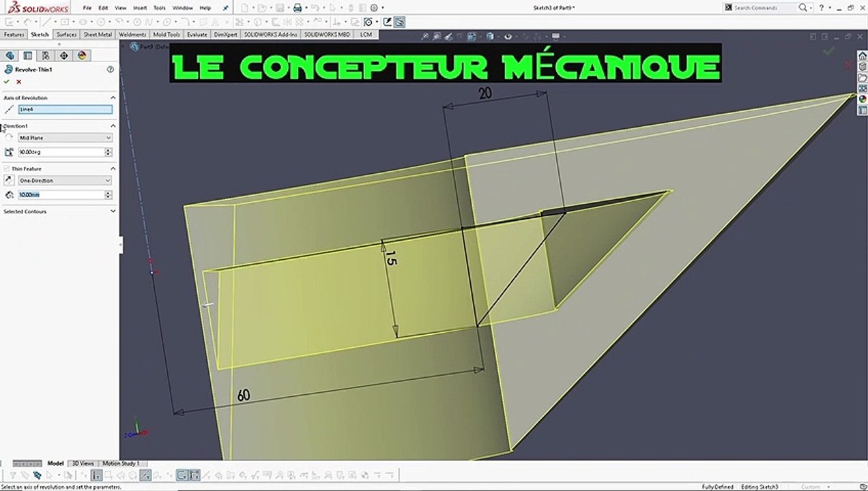Click the 15 dimension in the sketch
Image resolution: width=868 pixels, height=491 pixels.
[390, 258]
